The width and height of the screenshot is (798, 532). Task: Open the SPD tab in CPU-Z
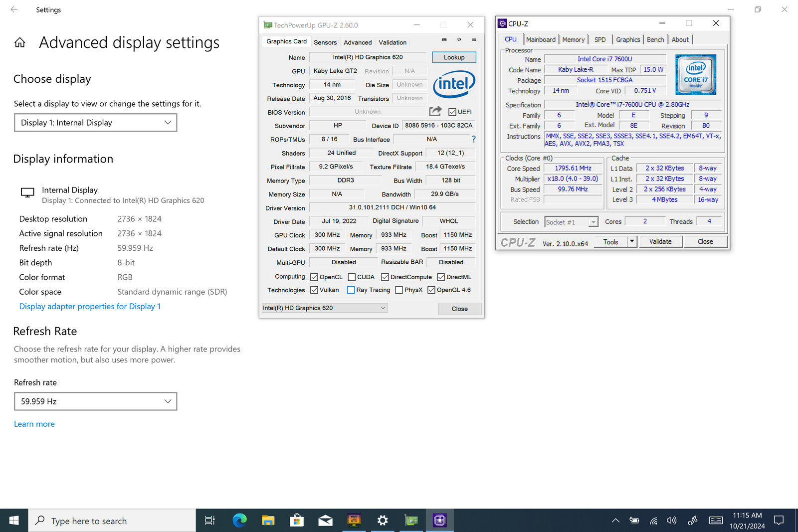coord(600,39)
